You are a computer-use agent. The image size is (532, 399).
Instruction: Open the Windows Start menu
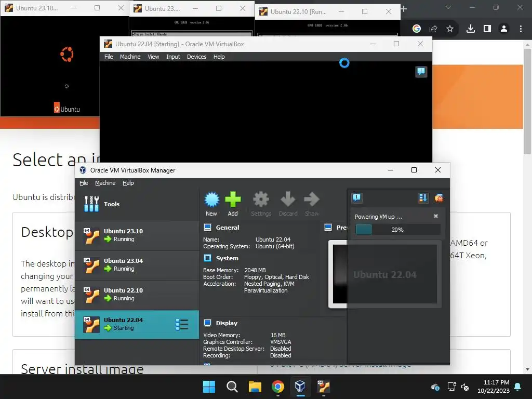coord(209,387)
